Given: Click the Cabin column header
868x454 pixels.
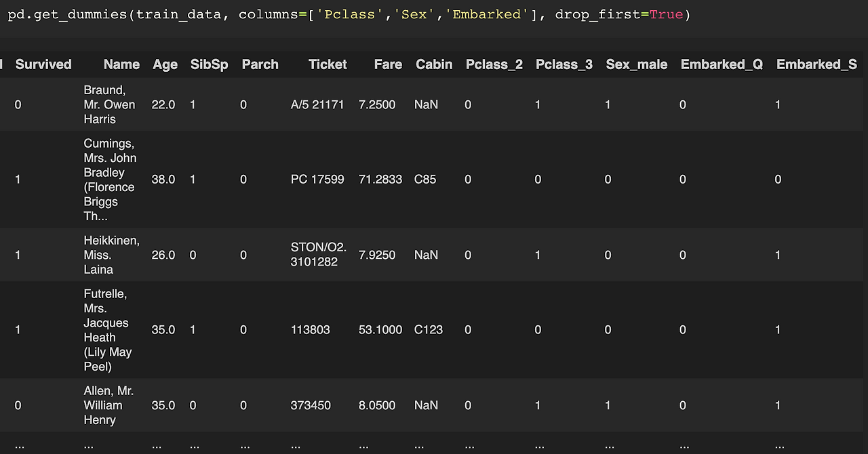Looking at the screenshot, I should [x=434, y=64].
